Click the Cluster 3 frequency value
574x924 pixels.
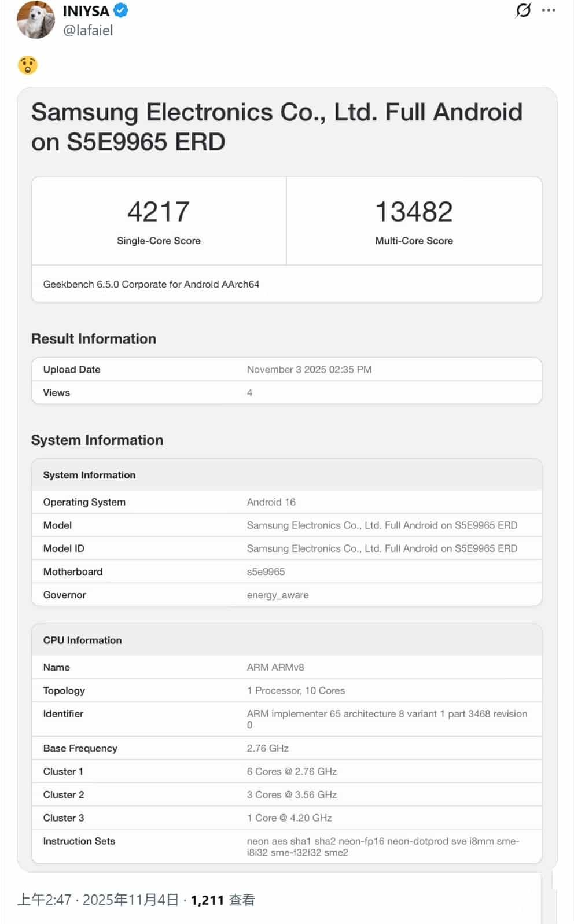(289, 818)
